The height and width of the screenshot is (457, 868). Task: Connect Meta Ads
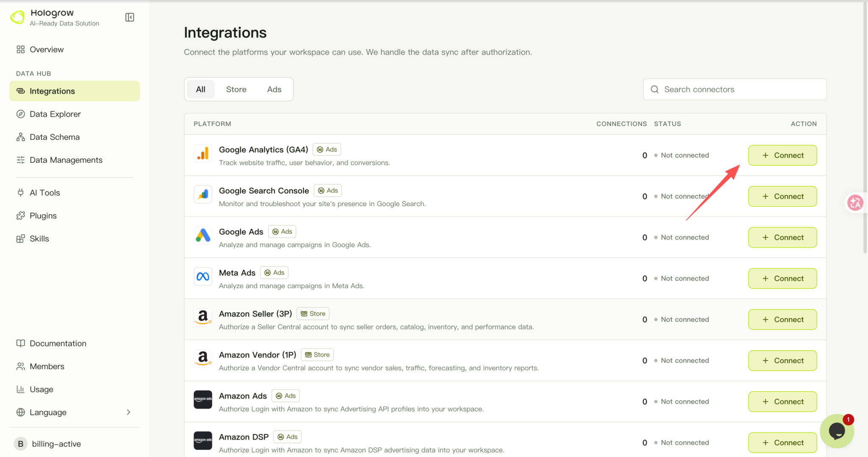[x=782, y=279]
